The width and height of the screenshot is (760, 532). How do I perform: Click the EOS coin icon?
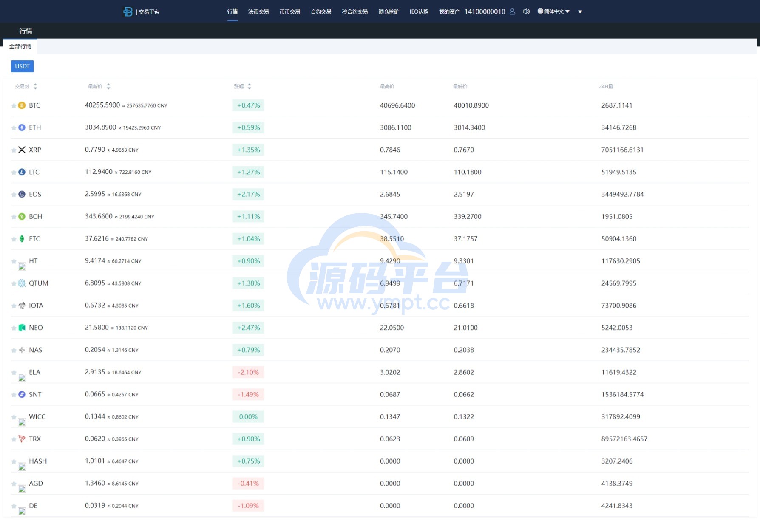(22, 194)
